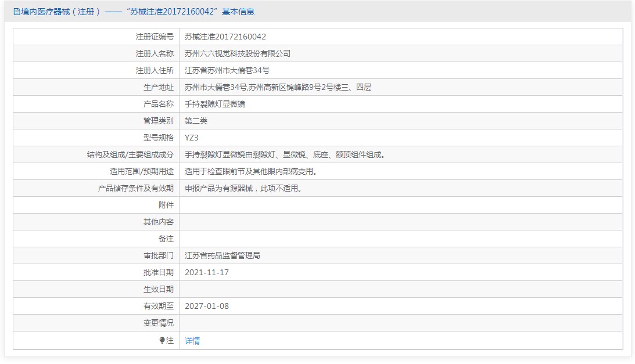Click production address value starting 苏州市大儒巷34号,苏州高新区
Viewport: 635px width, 364px height.
[278, 88]
